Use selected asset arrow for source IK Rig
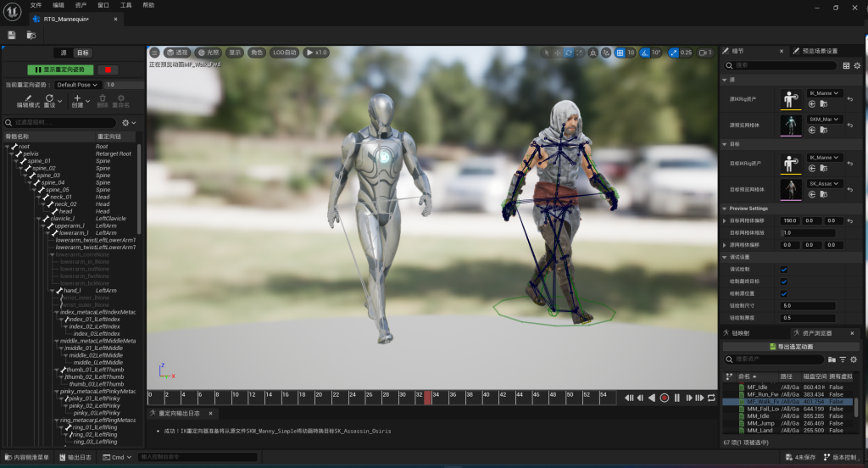The height and width of the screenshot is (468, 868). [812, 104]
